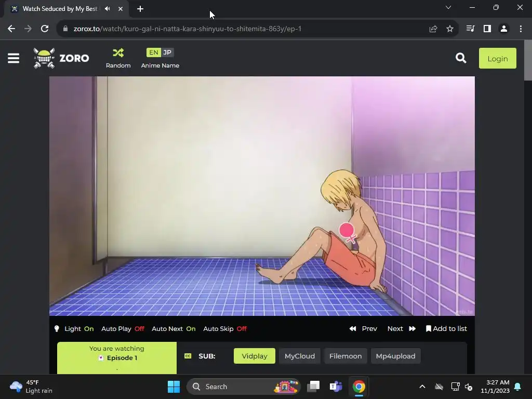Open the tab search dropdown chevron
This screenshot has height=399, width=532.
click(x=448, y=7)
